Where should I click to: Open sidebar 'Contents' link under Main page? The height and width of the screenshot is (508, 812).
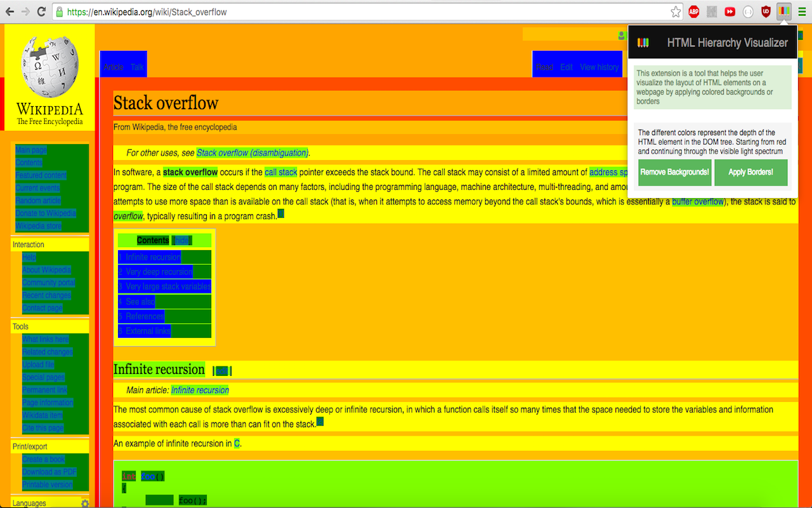point(29,163)
